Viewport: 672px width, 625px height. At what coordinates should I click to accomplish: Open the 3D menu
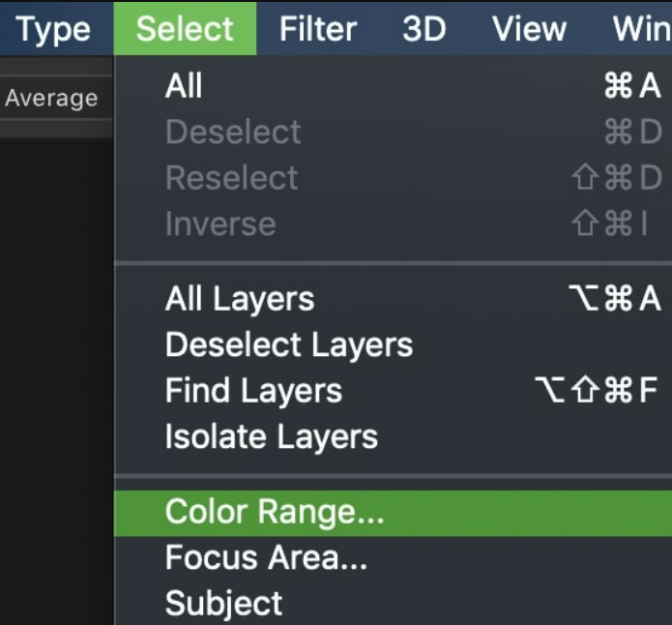pyautogui.click(x=424, y=30)
